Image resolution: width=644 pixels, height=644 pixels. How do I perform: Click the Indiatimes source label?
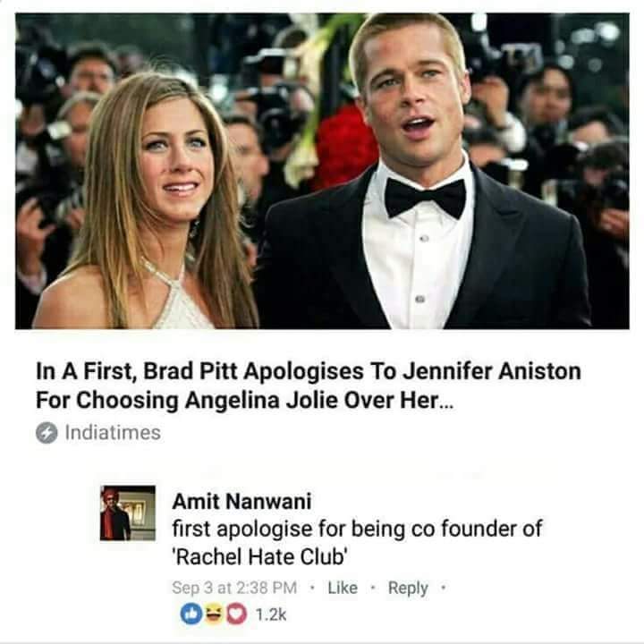coord(113,433)
